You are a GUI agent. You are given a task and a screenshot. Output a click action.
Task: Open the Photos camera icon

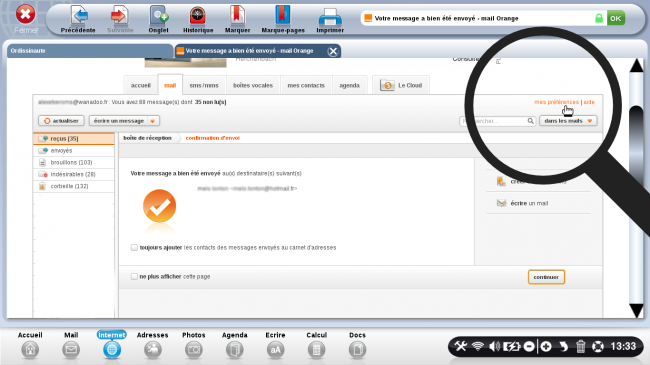point(194,350)
